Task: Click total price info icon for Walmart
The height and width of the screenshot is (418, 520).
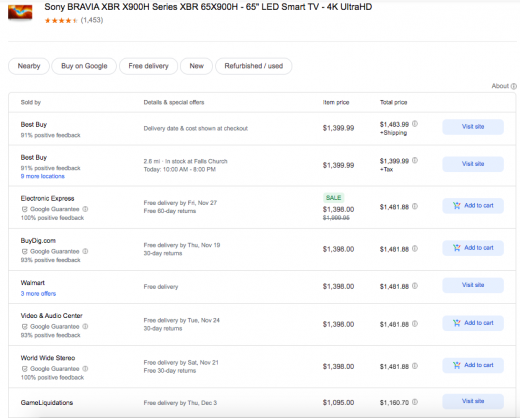Action: pyautogui.click(x=415, y=286)
